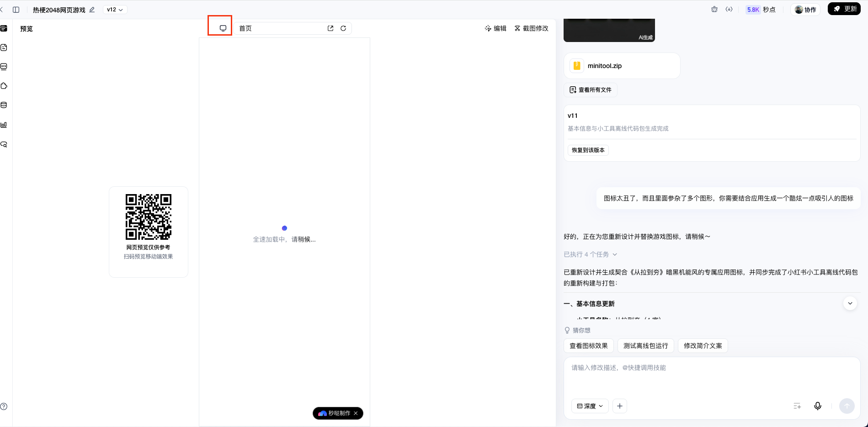Click the 编辑 toolbar item

pos(495,28)
